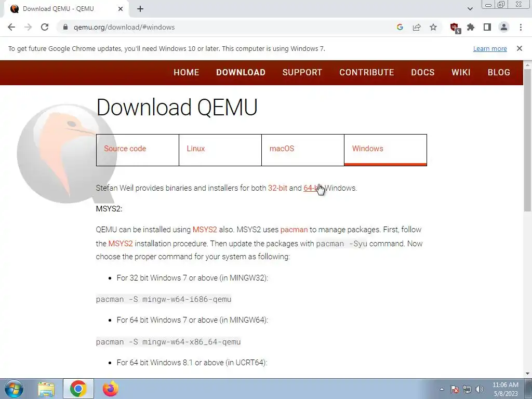Click the Download QEMU page heading
This screenshot has height=399, width=532.
coord(177,107)
